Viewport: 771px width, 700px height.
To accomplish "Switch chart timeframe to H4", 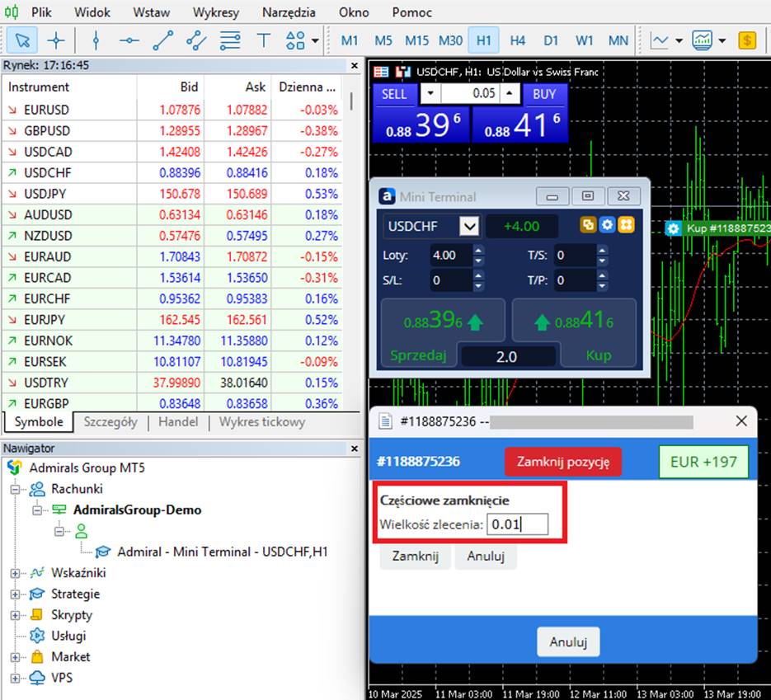I will tap(517, 40).
